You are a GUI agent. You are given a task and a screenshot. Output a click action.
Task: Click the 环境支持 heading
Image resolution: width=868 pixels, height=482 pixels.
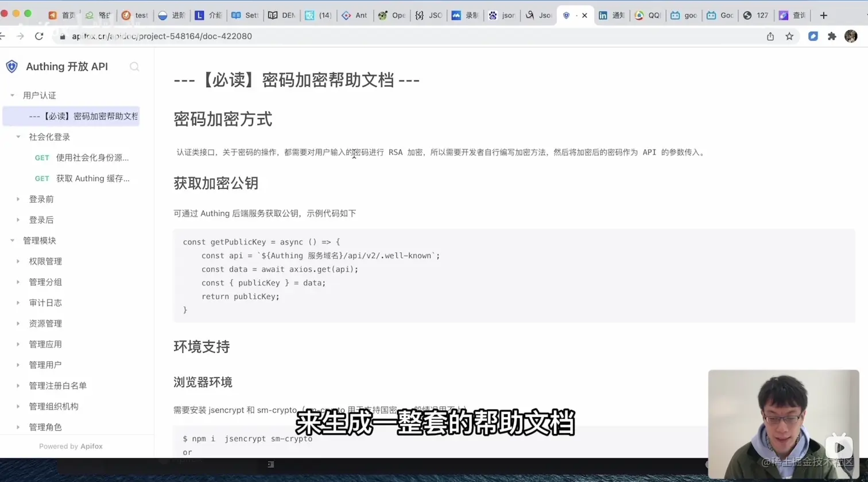click(x=201, y=347)
